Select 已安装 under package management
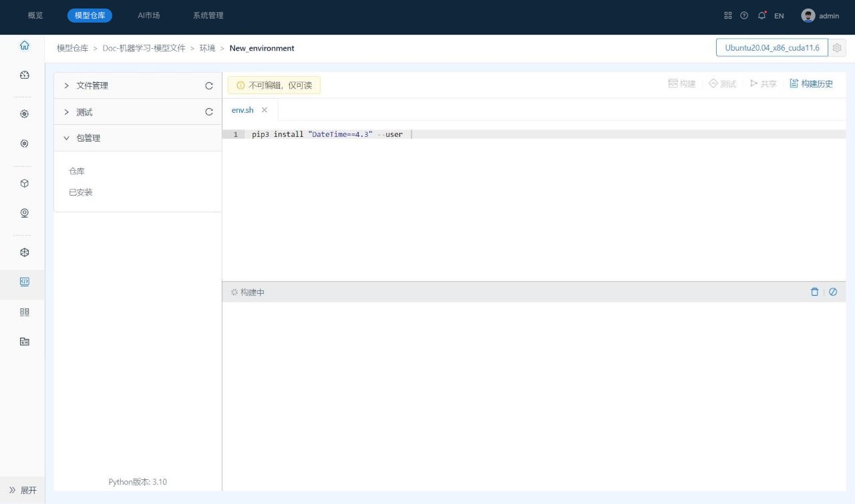The height and width of the screenshot is (504, 855). pos(81,192)
